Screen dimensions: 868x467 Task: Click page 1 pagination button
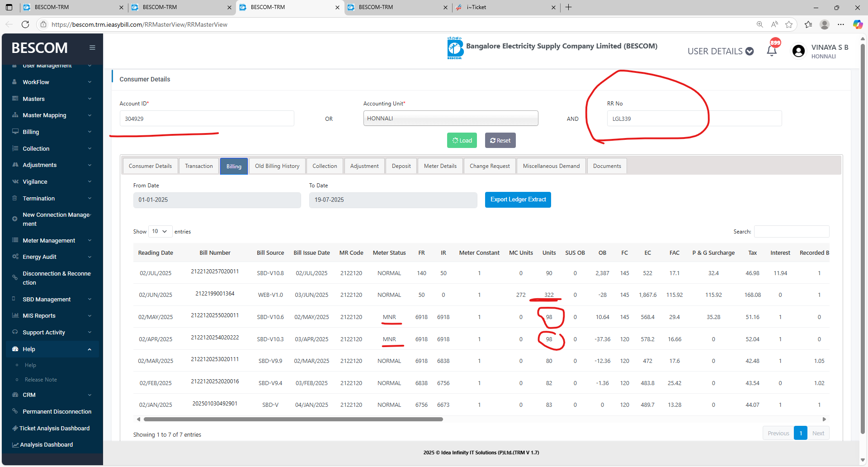click(x=801, y=433)
